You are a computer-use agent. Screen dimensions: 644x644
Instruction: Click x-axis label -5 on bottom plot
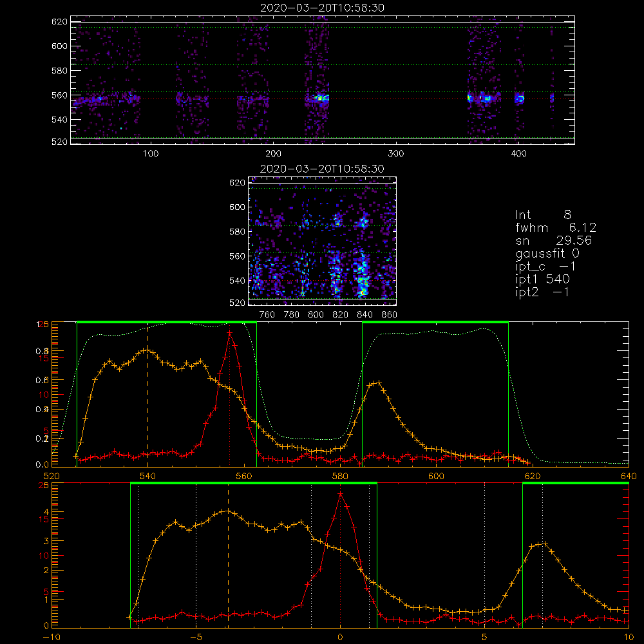click(x=196, y=638)
